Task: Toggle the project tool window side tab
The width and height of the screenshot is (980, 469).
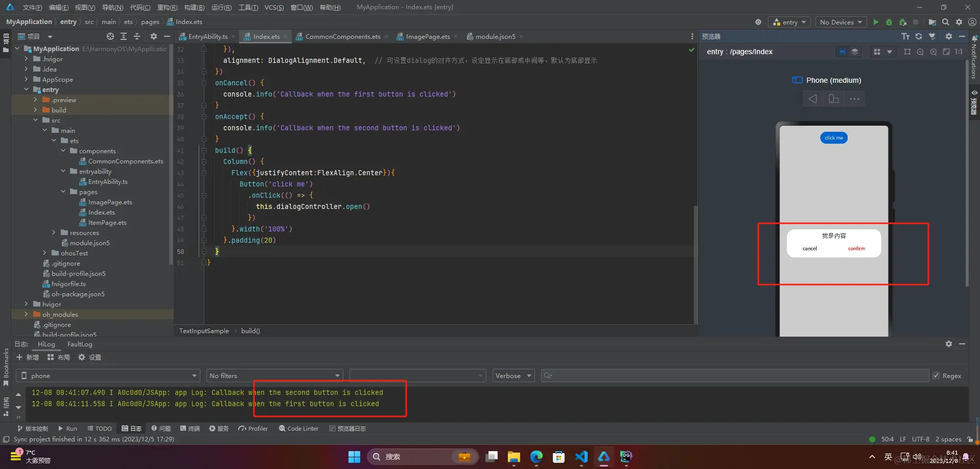Action: [6, 43]
